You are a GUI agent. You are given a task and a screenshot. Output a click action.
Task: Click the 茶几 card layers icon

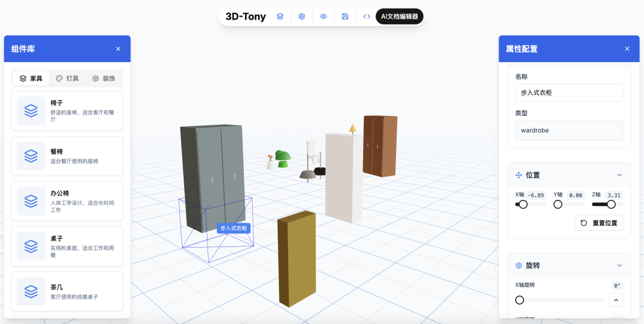tap(31, 292)
